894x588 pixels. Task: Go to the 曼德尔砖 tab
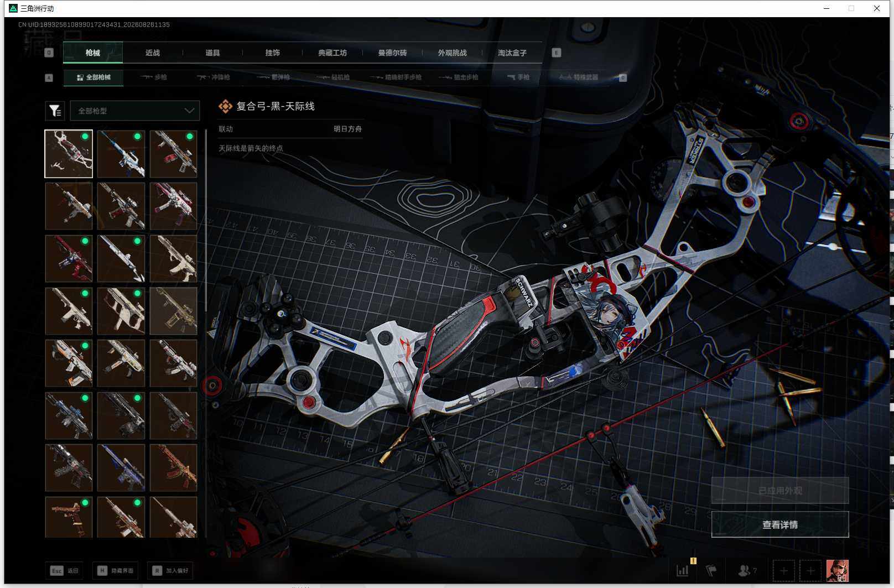click(x=392, y=53)
